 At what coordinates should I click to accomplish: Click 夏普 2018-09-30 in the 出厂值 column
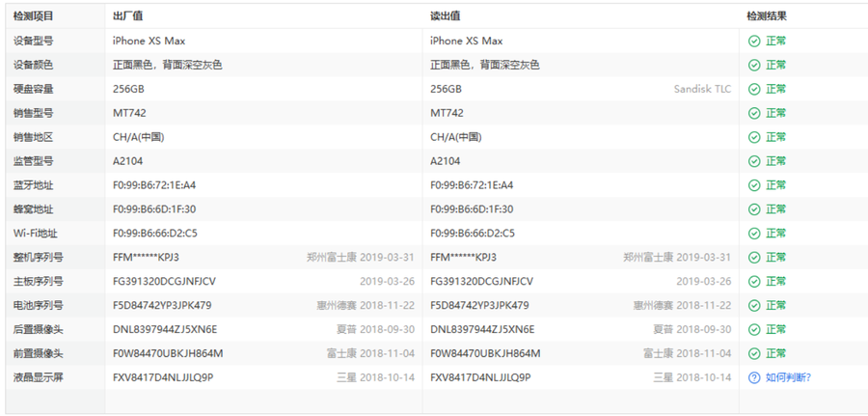tap(375, 329)
